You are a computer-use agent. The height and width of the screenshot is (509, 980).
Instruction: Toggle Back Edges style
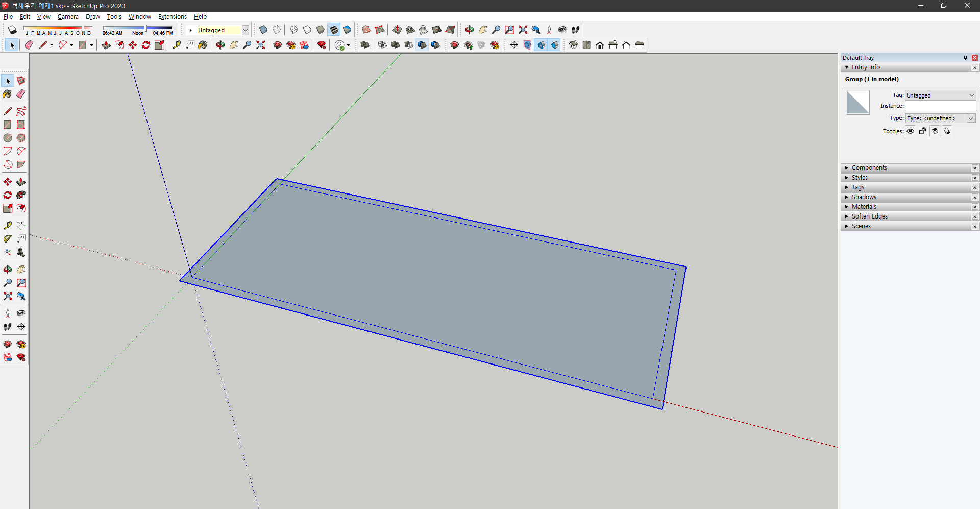coord(277,30)
